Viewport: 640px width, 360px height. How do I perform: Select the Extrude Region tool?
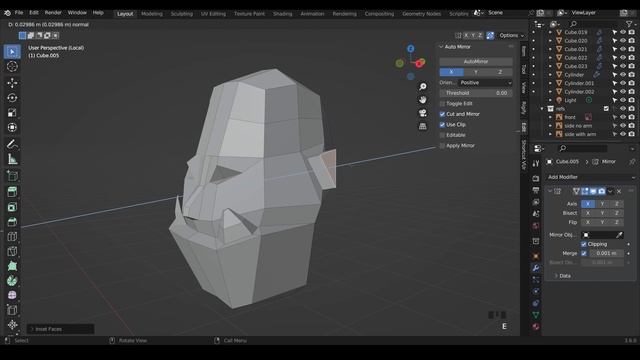(x=12, y=192)
